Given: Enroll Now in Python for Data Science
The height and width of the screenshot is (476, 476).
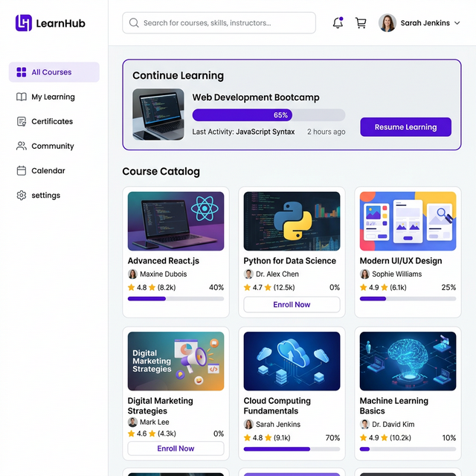Looking at the screenshot, I should tap(292, 304).
